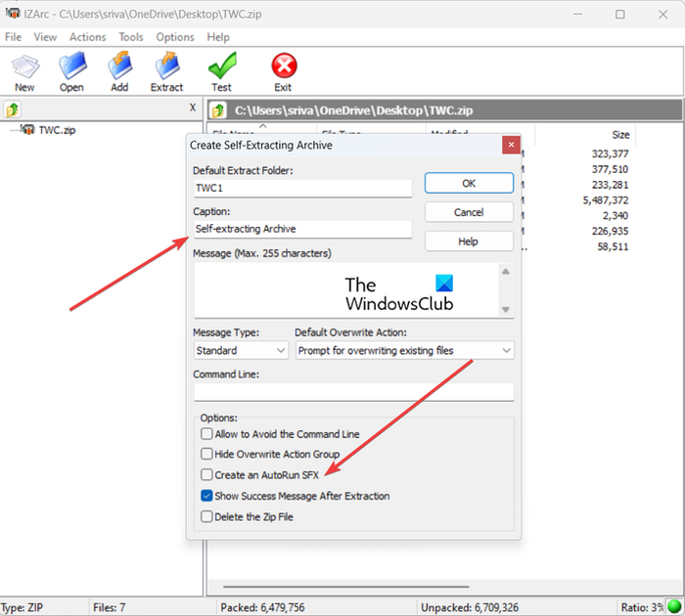Image resolution: width=685 pixels, height=616 pixels.
Task: Click the message box scroll down arrow
Action: pos(506,310)
